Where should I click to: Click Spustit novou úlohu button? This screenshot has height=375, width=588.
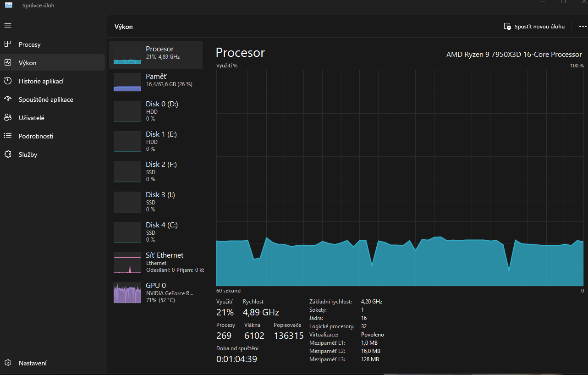pyautogui.click(x=534, y=27)
